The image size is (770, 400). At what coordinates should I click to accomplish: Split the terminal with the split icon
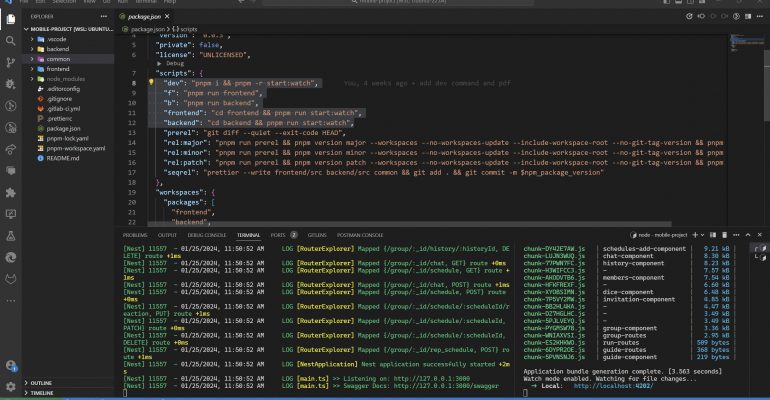pos(713,235)
